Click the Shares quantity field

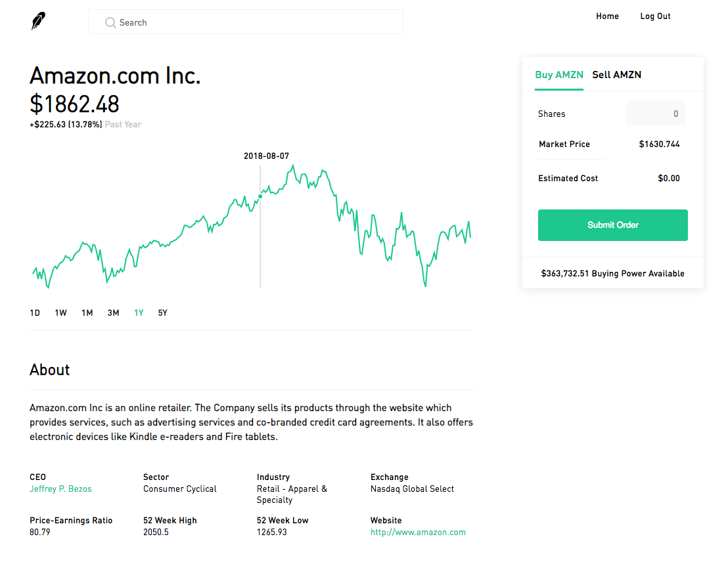656,114
